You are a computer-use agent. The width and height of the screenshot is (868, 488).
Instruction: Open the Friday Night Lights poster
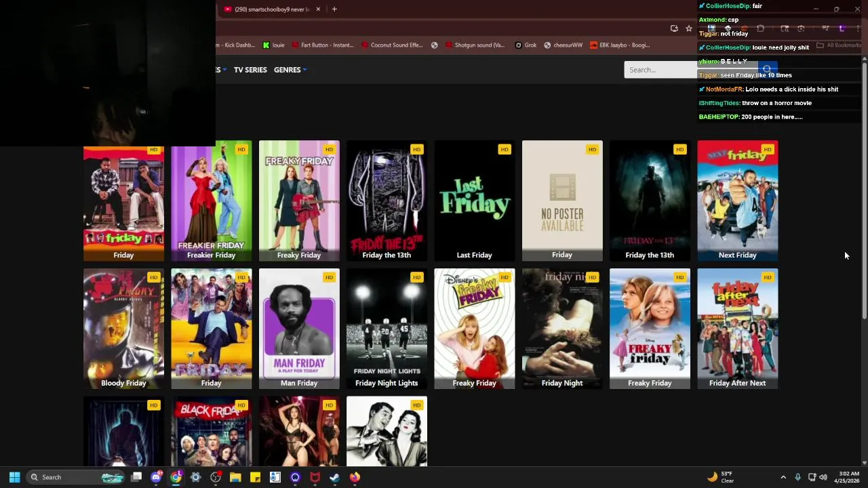point(387,329)
